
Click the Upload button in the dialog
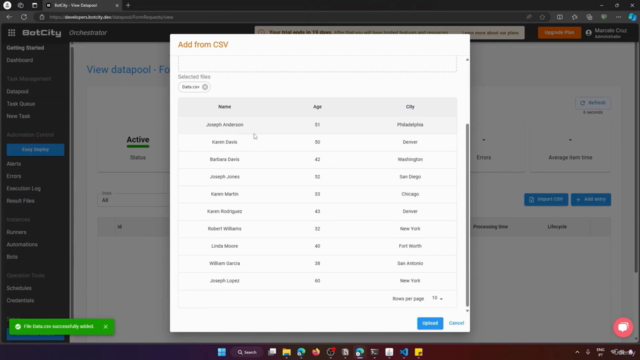pos(430,323)
